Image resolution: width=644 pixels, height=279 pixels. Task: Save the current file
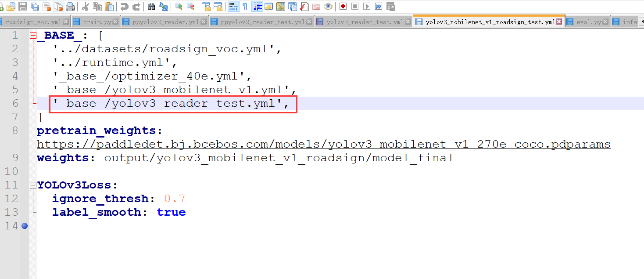pyautogui.click(x=23, y=7)
